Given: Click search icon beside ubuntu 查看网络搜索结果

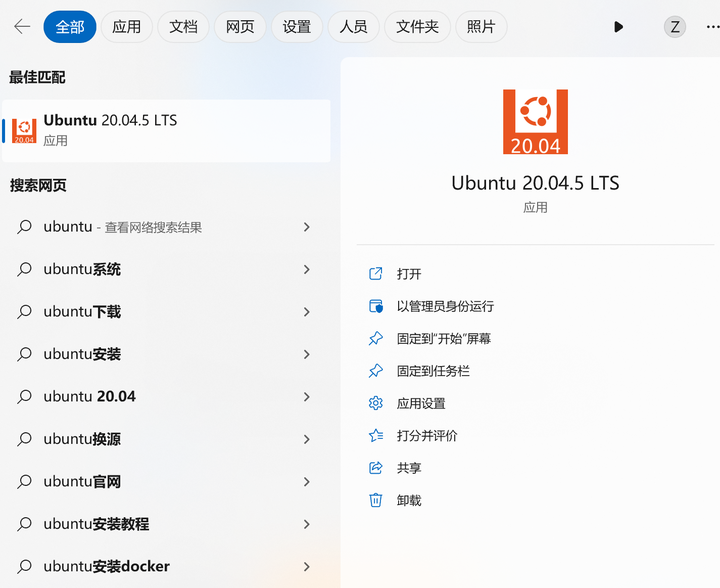Looking at the screenshot, I should tap(24, 227).
